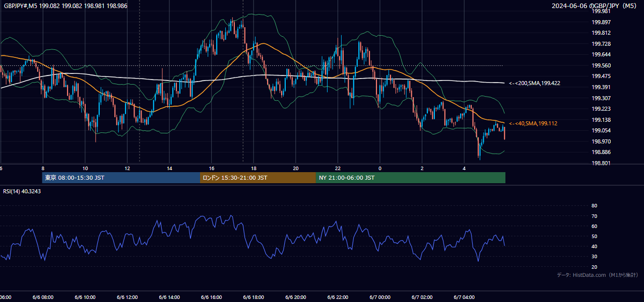Click the 199.307 price axis label
Screen dimensions: 644x302
601,98
